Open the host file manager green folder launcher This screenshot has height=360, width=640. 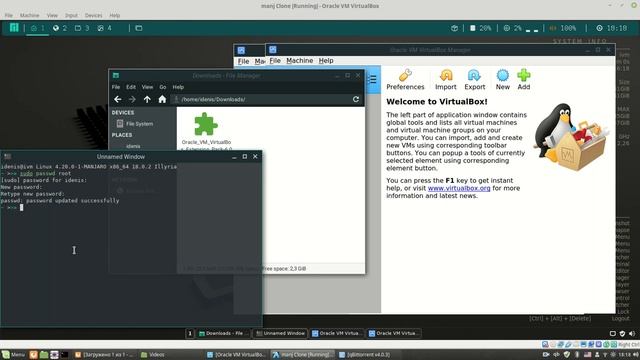click(44, 355)
